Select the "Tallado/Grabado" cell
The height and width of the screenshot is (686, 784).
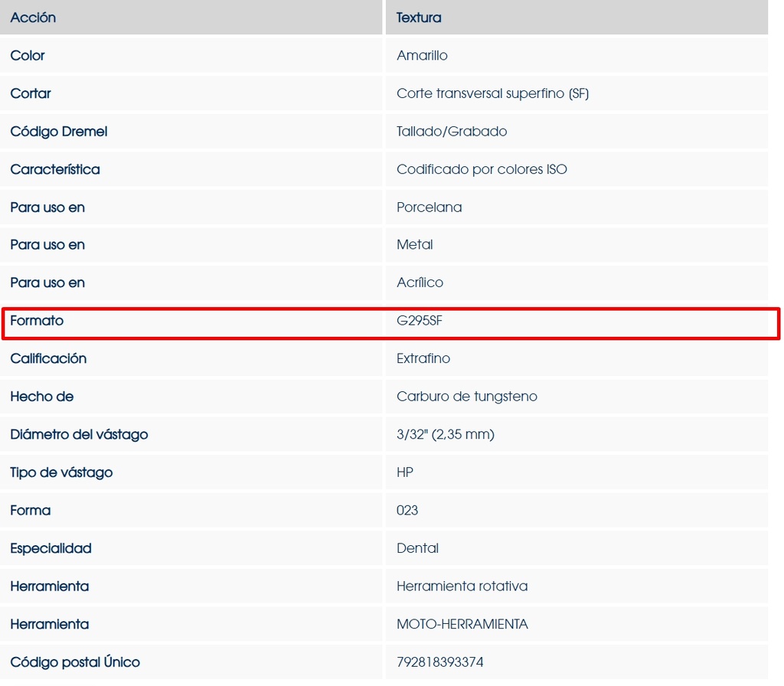[452, 132]
